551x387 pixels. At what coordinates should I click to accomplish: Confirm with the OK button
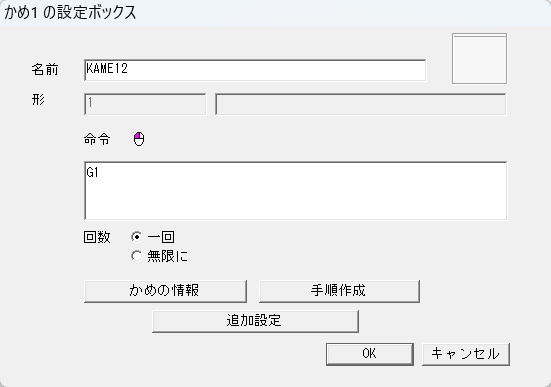(370, 354)
